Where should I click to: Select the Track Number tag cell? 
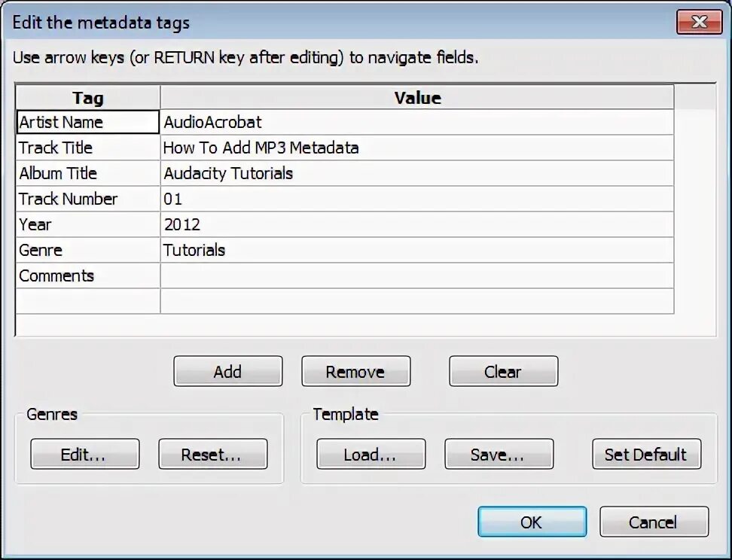coord(88,199)
